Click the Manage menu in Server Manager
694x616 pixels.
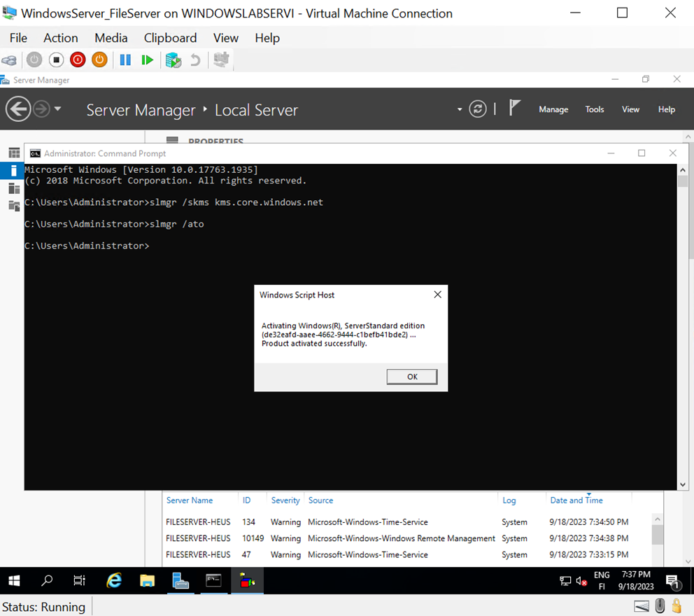553,109
